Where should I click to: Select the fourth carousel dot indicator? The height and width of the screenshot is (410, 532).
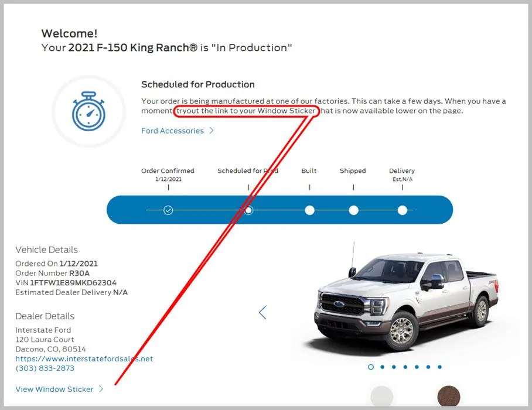pyautogui.click(x=405, y=367)
